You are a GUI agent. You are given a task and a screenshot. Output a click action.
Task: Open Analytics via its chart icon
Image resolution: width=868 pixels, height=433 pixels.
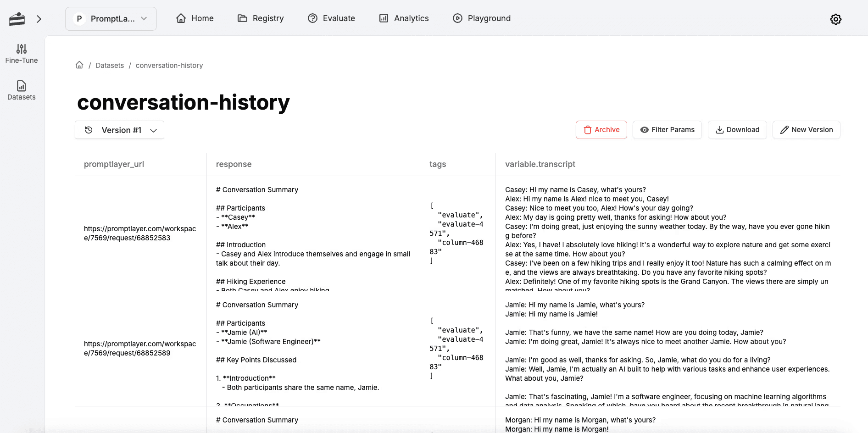coord(384,18)
